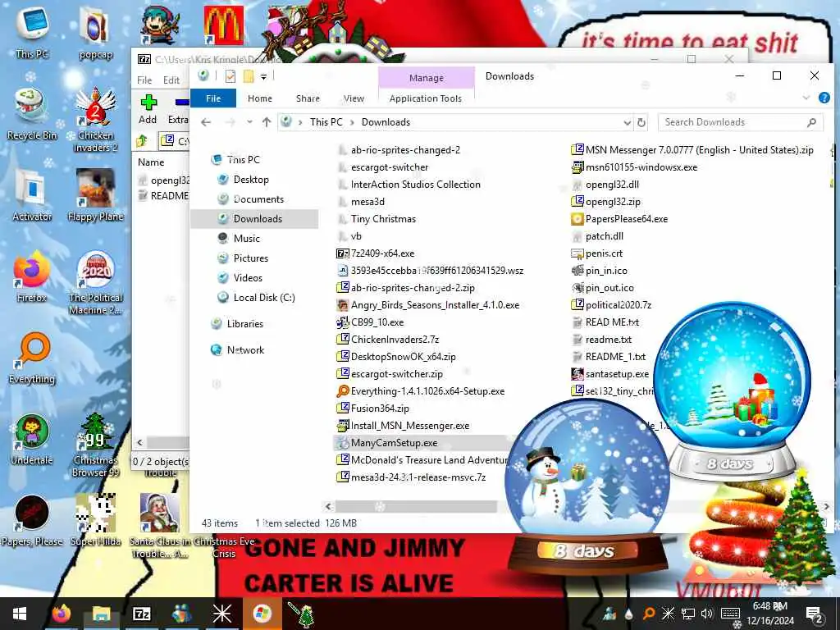Click the Add button in 7-Zip window

[148, 109]
